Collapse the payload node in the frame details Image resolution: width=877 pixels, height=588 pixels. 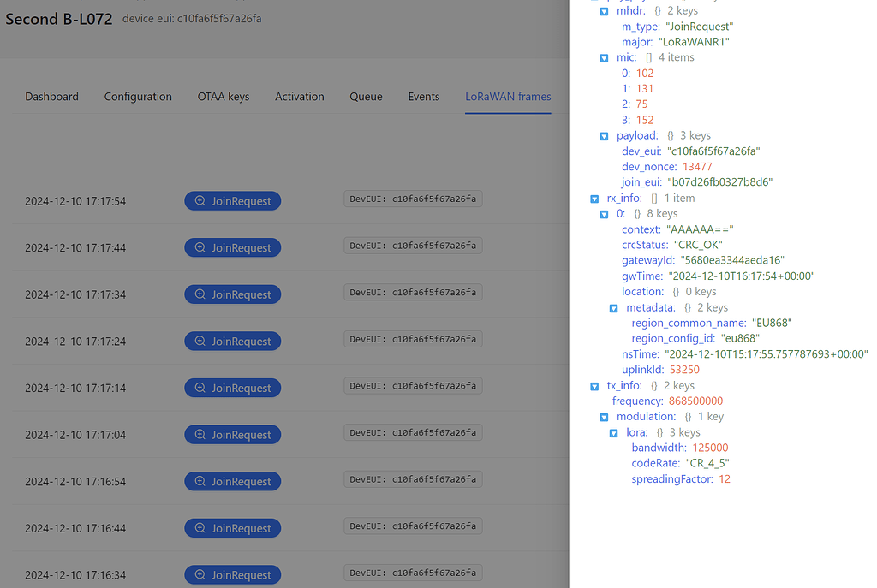click(604, 135)
